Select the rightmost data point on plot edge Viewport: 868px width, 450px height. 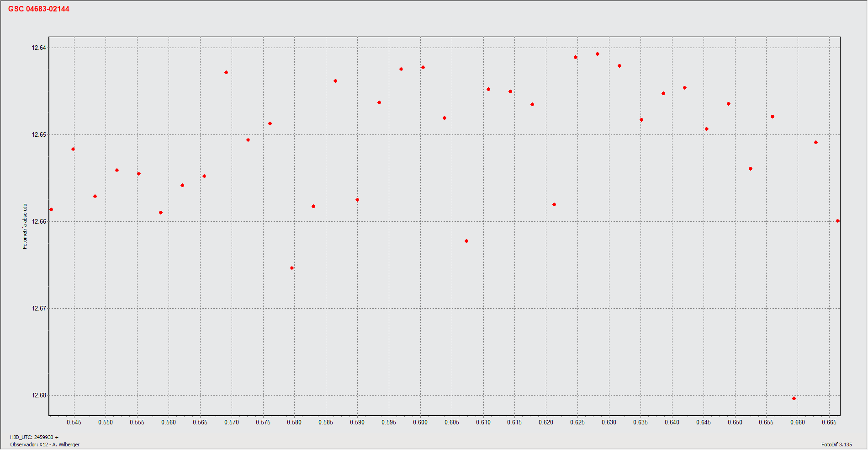coord(838,221)
